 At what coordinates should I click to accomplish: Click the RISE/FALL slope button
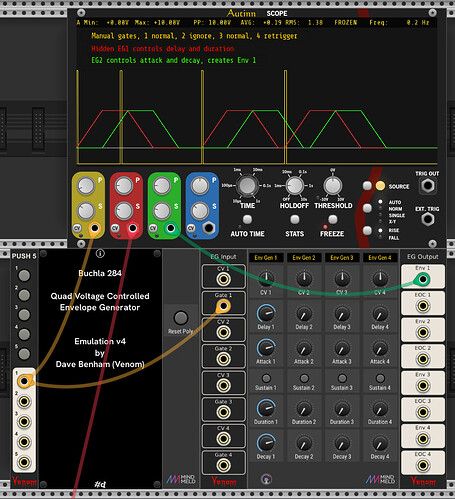pos(367,230)
